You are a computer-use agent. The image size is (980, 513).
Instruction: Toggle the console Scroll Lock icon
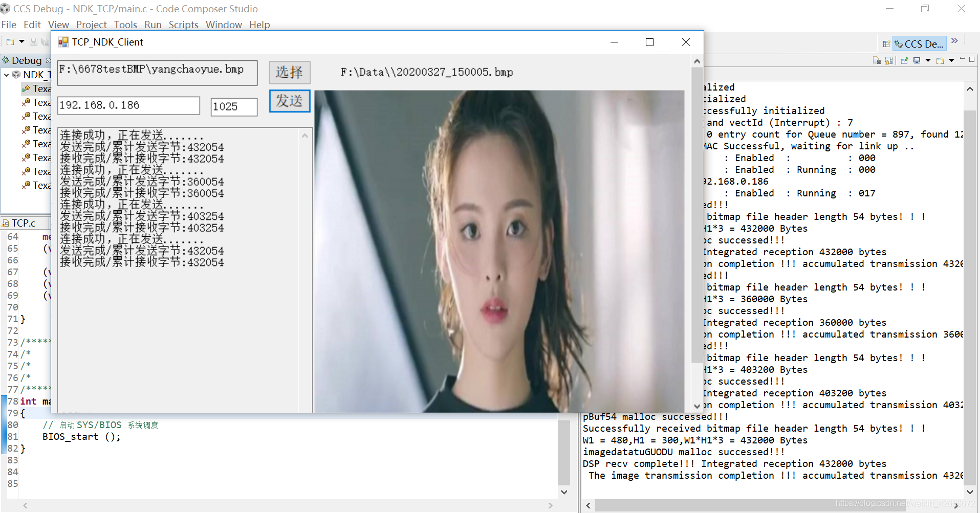(888, 60)
